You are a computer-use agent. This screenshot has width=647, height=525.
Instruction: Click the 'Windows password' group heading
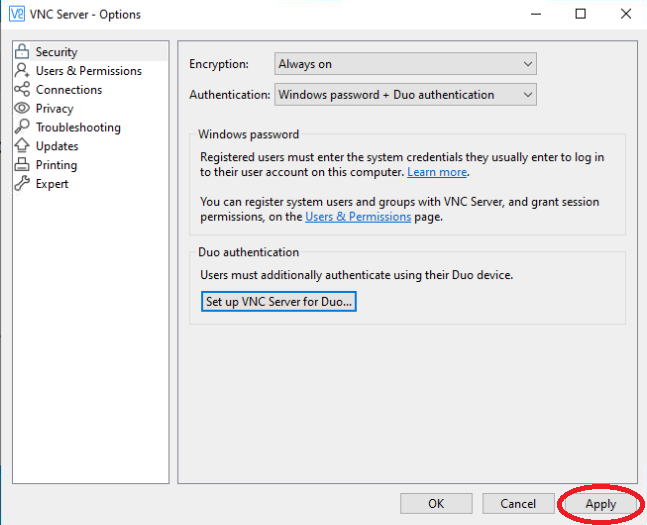(248, 134)
